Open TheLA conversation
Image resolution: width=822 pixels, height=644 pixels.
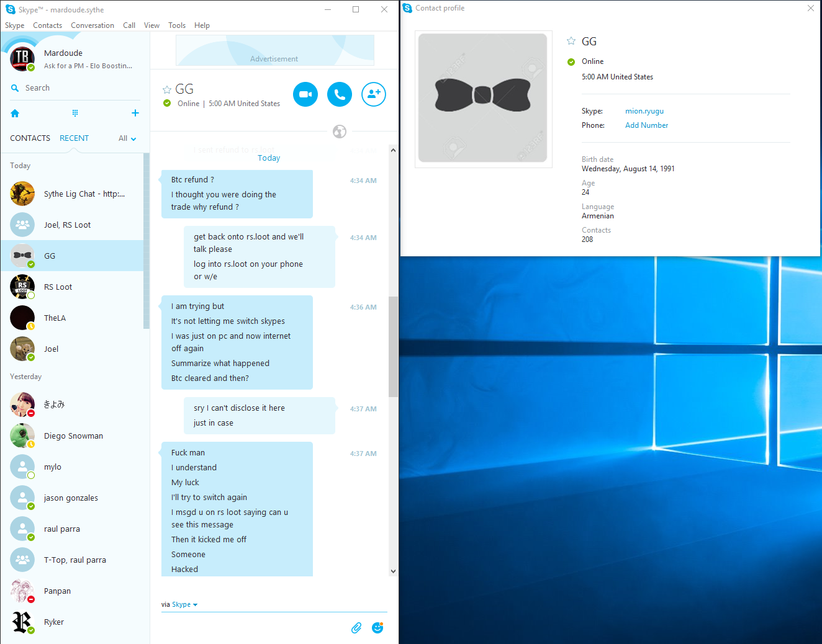coord(72,318)
